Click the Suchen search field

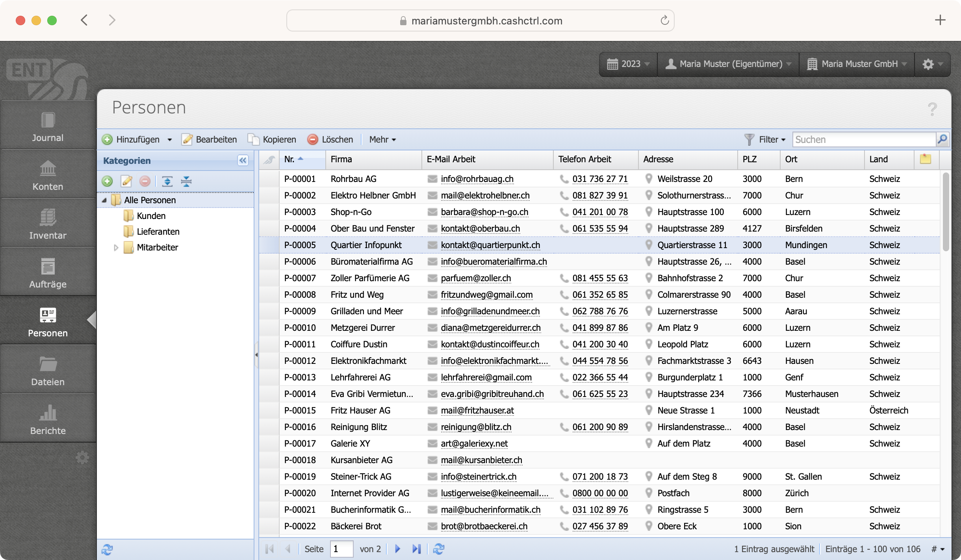click(x=863, y=139)
